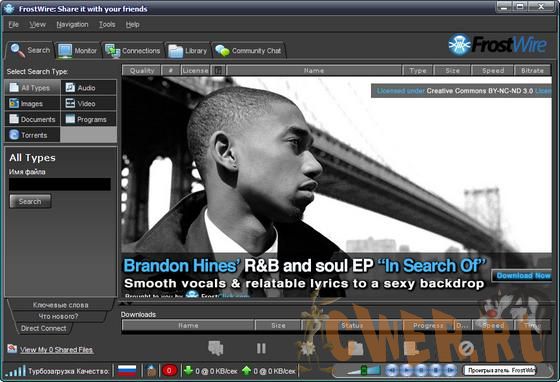Click the Russian flag language icon
Screen dimensions: 560x382
pos(127,371)
